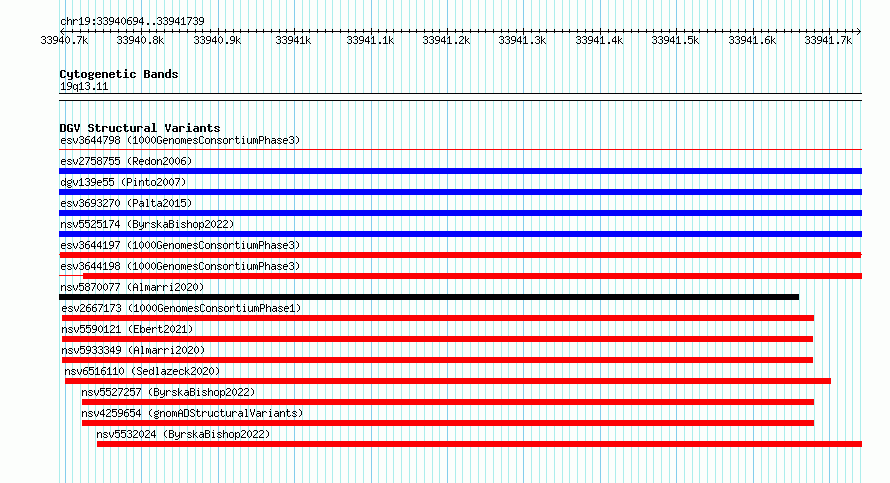Open variant dgv139e55 (Pinto2007) label

point(123,182)
